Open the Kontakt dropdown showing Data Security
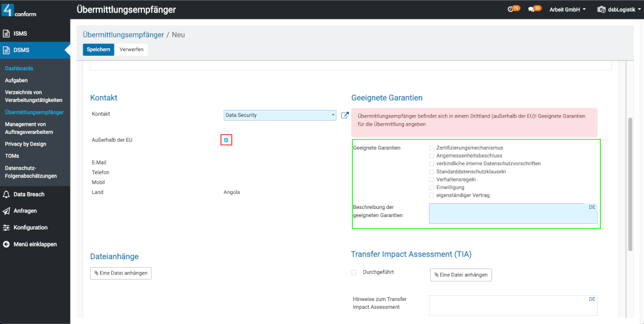This screenshot has width=644, height=324. pos(280,115)
